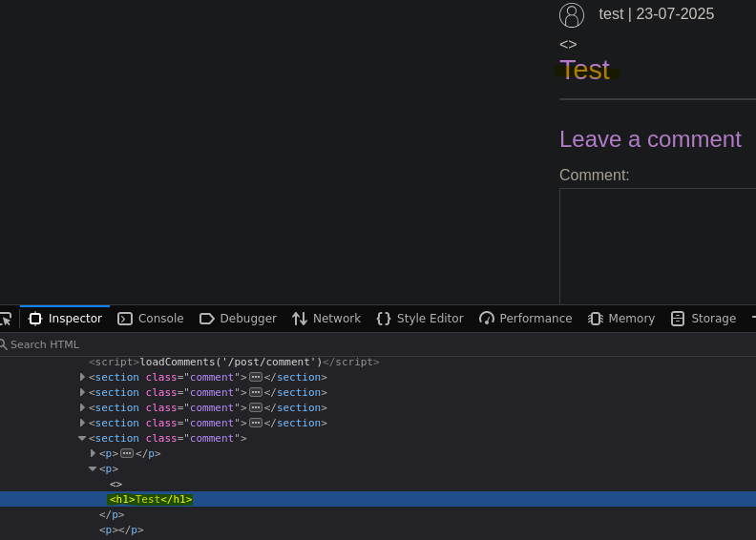Collapse the open fifth comment section
756x540 pixels.
[82, 438]
